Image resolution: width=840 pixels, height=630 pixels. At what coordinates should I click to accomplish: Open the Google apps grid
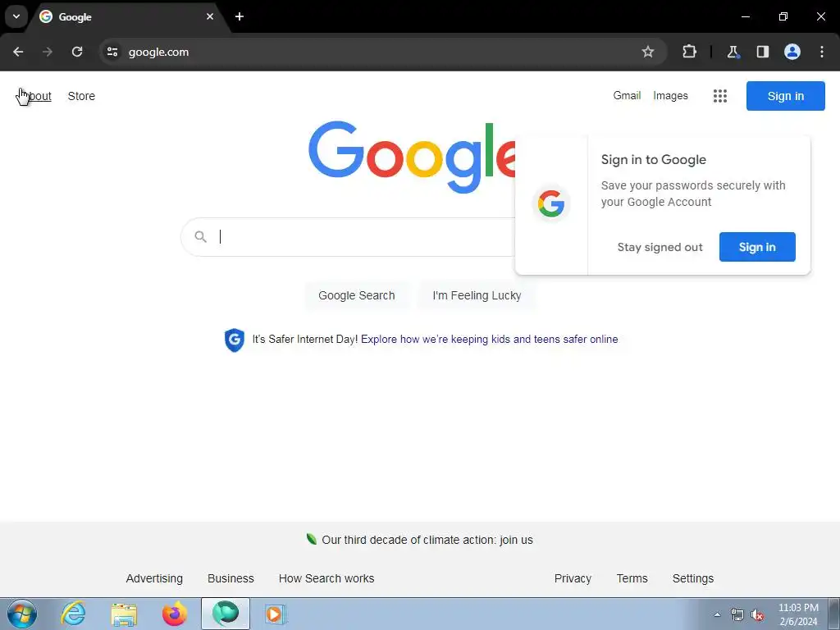click(x=720, y=96)
